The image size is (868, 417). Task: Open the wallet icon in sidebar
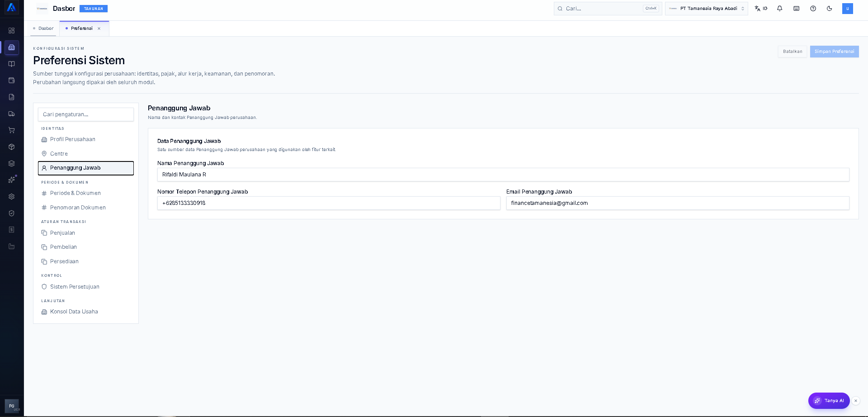point(12,81)
